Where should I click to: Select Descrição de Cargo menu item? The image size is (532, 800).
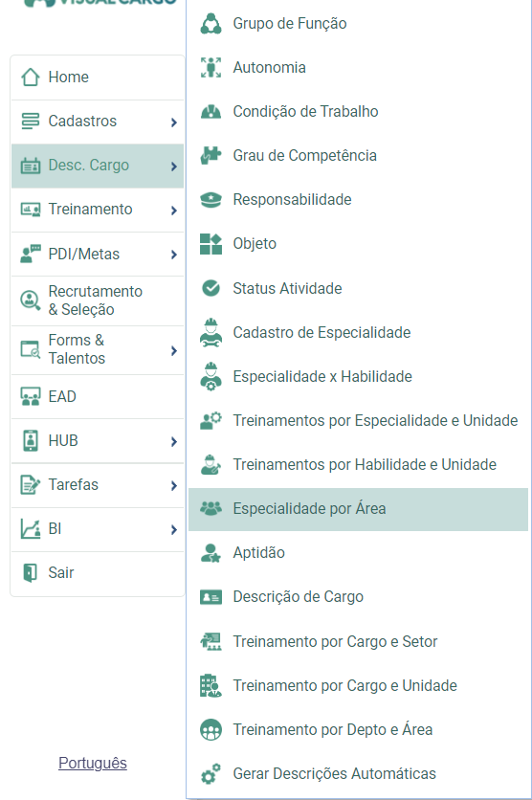click(x=358, y=597)
